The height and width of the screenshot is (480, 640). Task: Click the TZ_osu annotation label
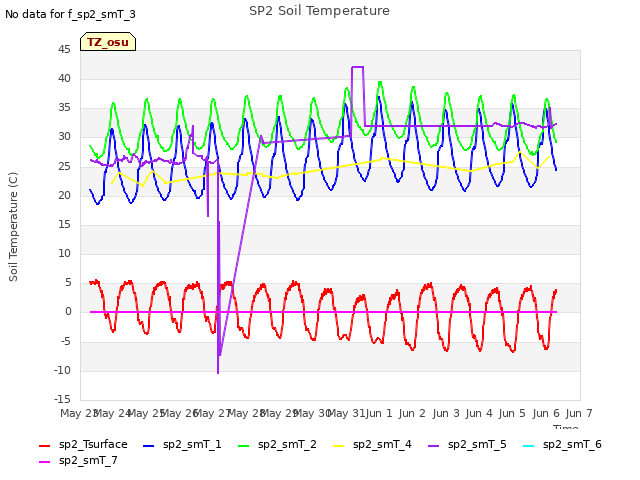(108, 42)
